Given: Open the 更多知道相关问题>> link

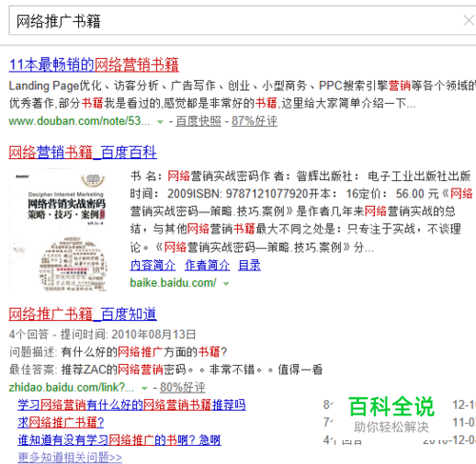Looking at the screenshot, I should pos(69,457).
